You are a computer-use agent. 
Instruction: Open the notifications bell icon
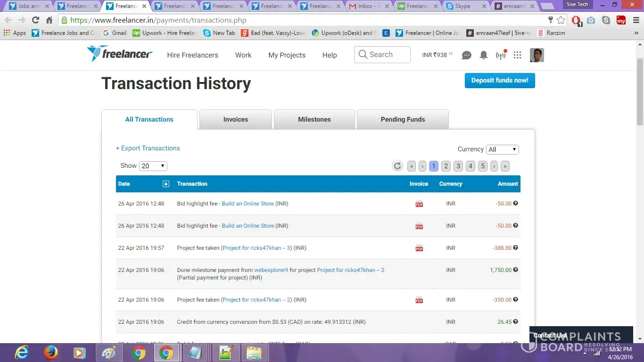click(483, 55)
